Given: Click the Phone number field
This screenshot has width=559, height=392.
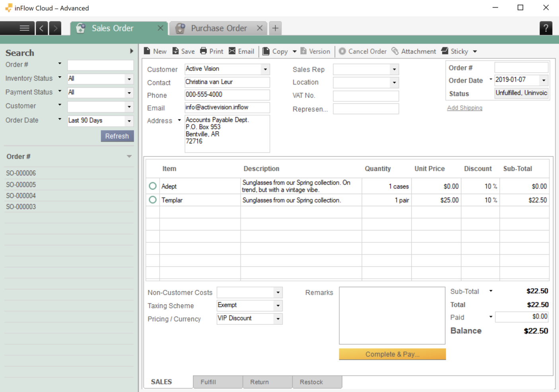Looking at the screenshot, I should tap(227, 95).
